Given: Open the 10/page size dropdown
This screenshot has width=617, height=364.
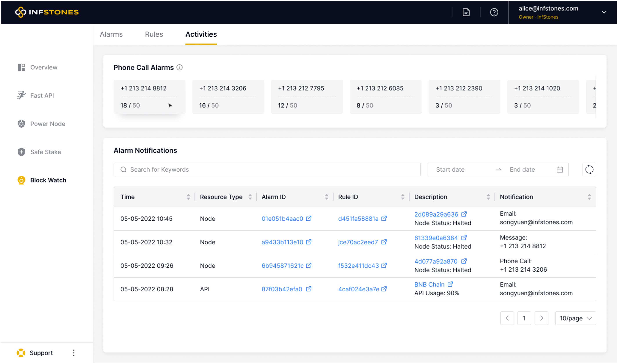Looking at the screenshot, I should 575,318.
